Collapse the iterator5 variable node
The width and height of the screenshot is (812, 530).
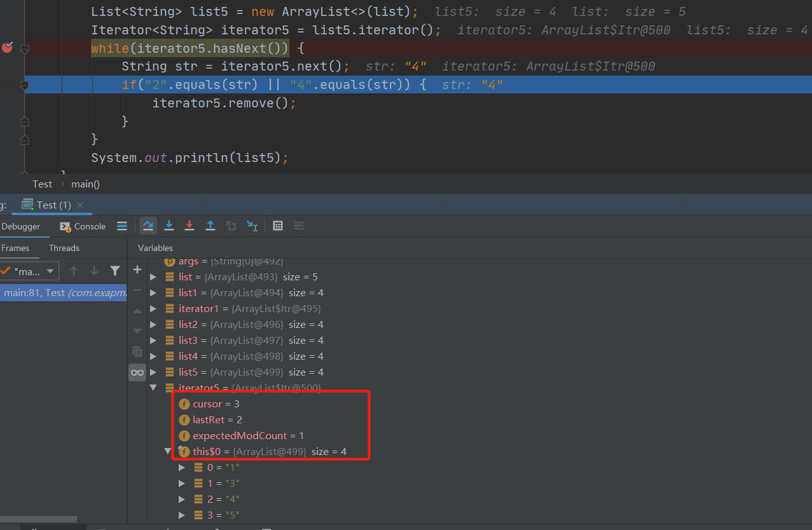153,388
